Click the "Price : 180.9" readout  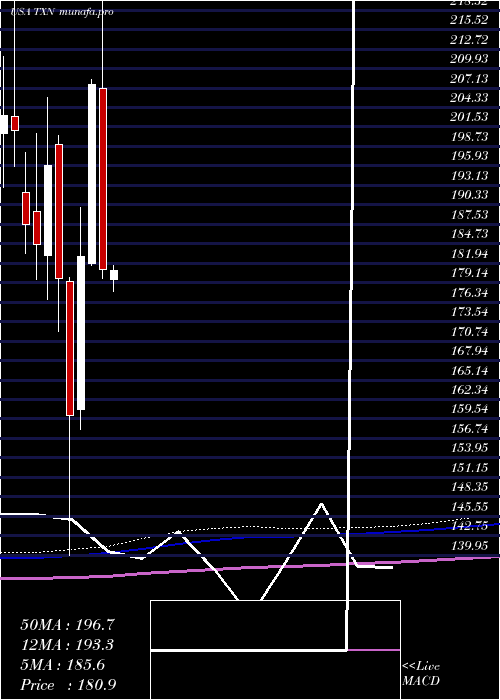(x=68, y=685)
